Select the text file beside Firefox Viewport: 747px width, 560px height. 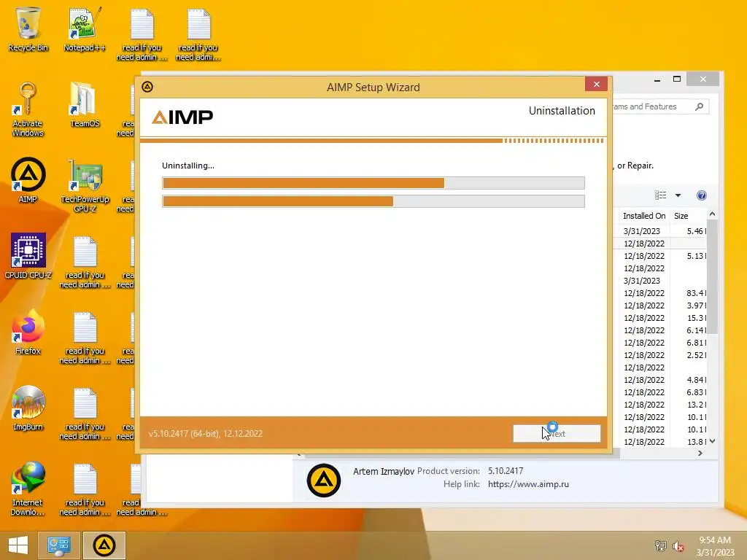click(x=85, y=337)
